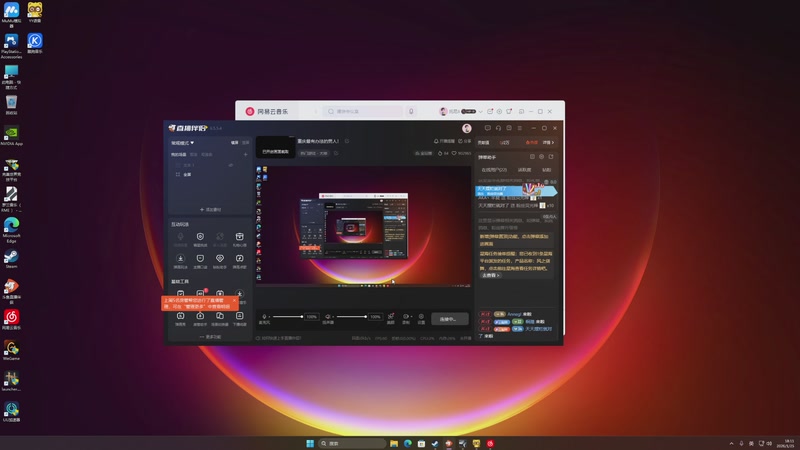Dismiss the orange notification popup

[234, 301]
